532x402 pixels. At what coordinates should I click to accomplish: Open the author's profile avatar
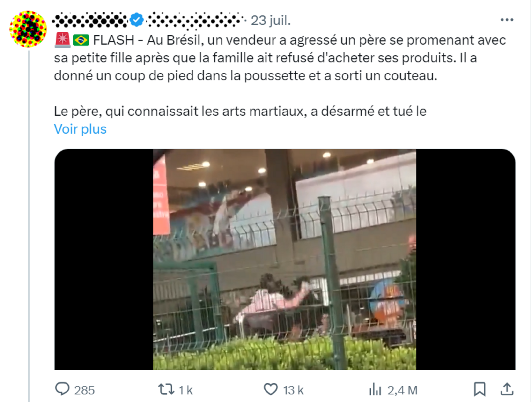pos(28,29)
